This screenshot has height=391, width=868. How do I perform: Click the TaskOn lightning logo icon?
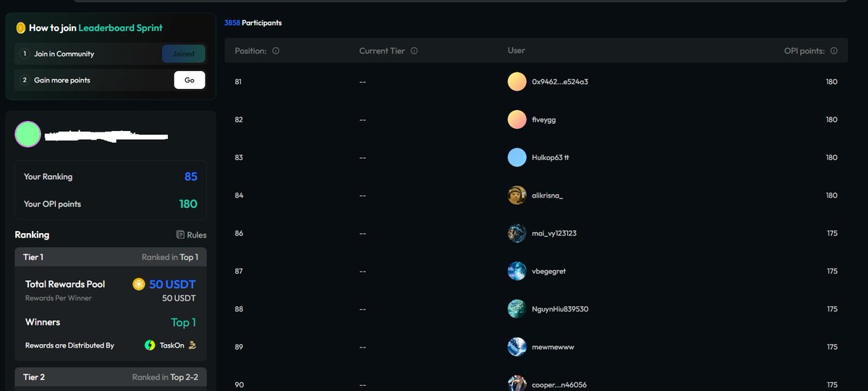(x=150, y=345)
